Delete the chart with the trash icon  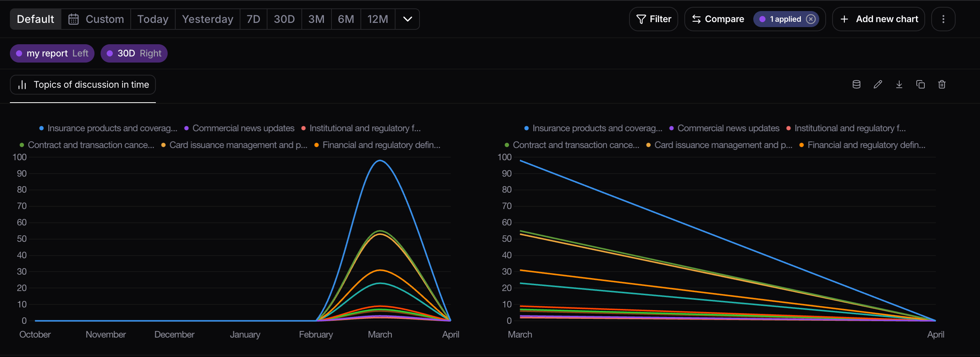tap(942, 84)
